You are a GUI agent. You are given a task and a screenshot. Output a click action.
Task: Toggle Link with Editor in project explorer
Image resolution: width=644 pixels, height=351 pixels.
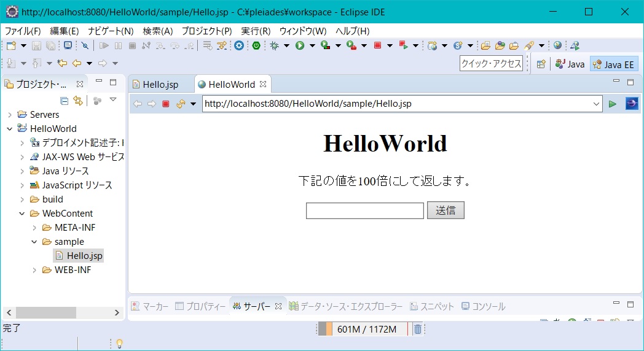click(x=77, y=101)
